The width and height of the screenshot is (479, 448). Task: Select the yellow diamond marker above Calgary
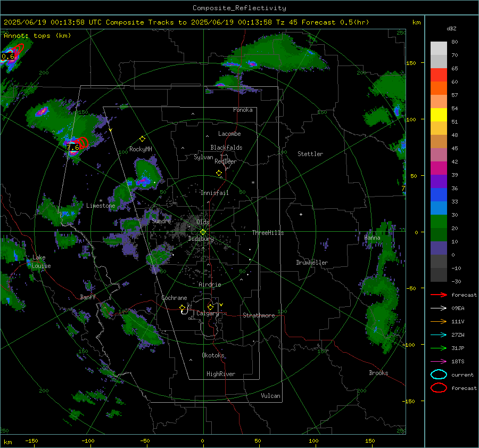tap(210, 307)
